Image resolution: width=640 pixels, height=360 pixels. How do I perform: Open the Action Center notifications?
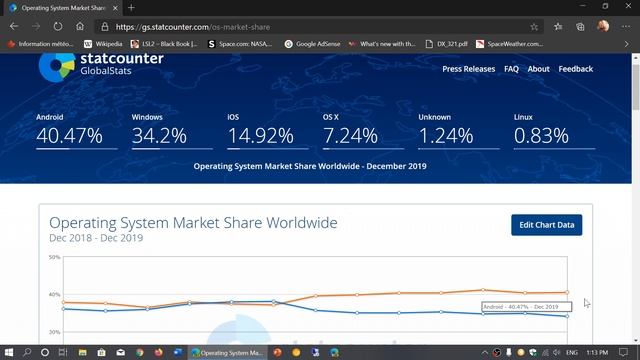coord(623,352)
